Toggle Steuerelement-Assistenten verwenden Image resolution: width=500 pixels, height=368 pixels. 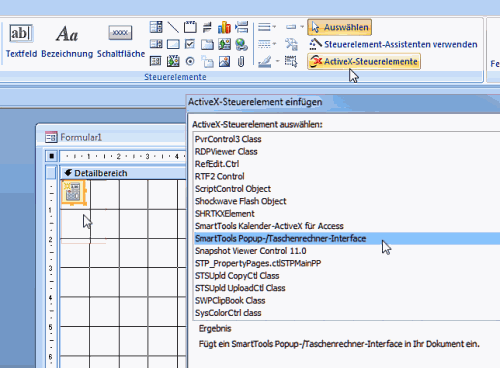[393, 44]
